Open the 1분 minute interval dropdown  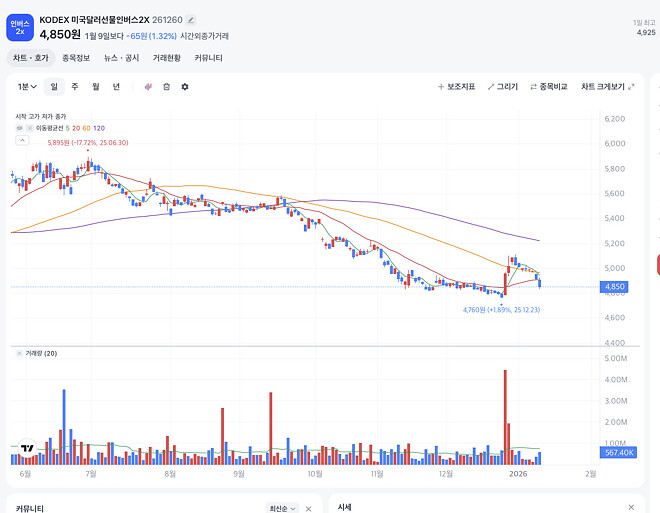[27, 87]
